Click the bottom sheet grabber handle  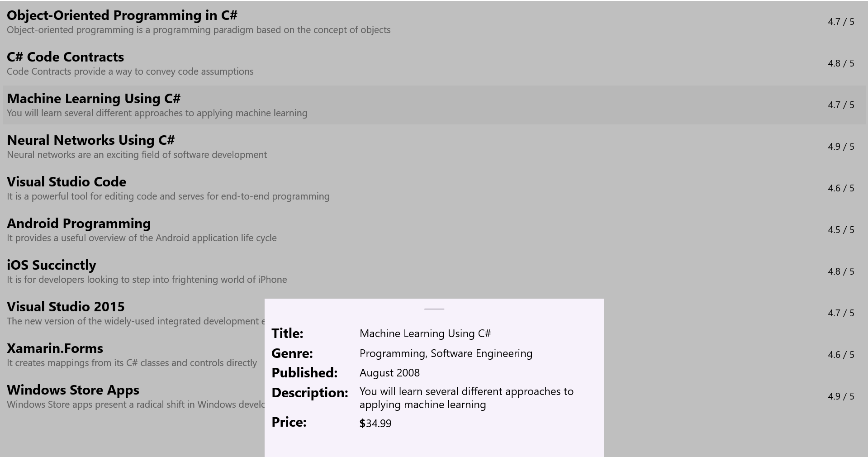(434, 309)
